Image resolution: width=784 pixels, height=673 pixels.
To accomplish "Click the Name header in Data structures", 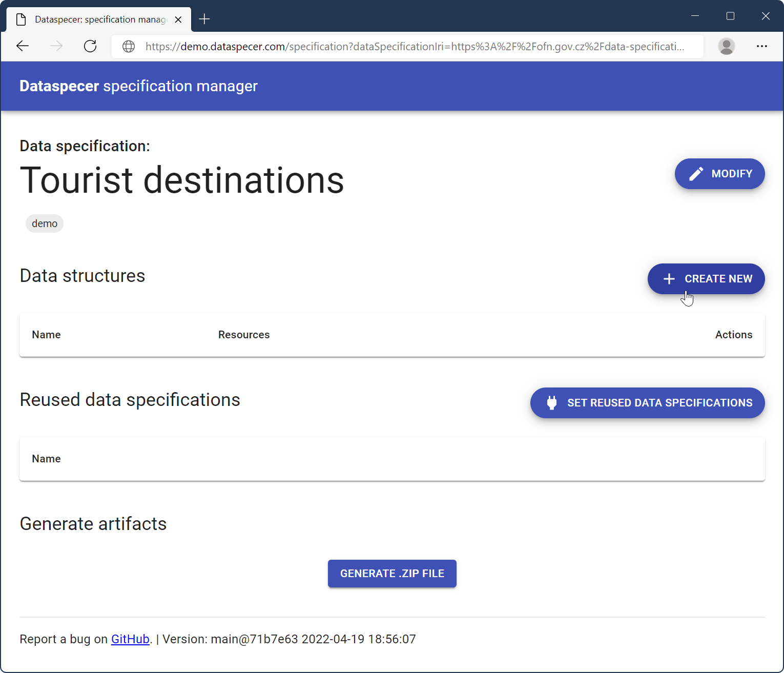I will [46, 335].
